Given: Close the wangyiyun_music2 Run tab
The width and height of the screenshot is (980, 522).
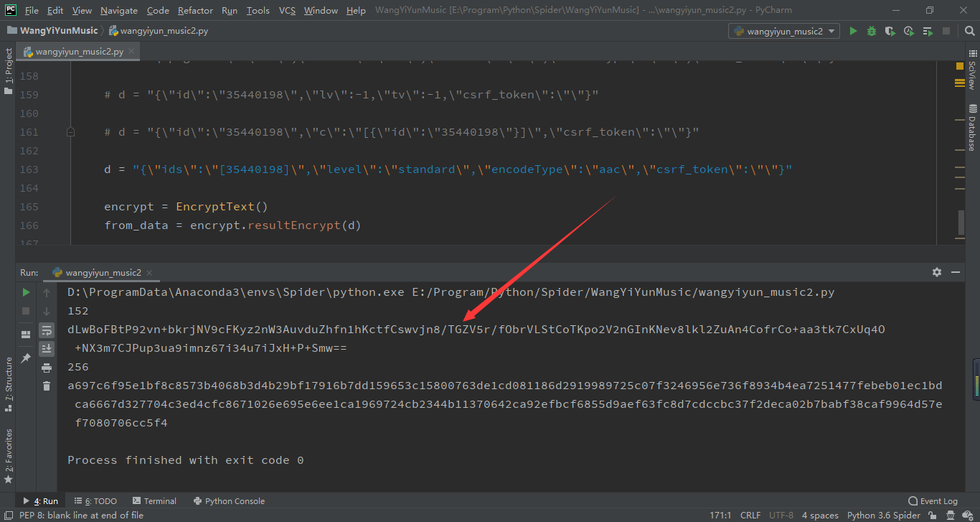Looking at the screenshot, I should tap(149, 273).
